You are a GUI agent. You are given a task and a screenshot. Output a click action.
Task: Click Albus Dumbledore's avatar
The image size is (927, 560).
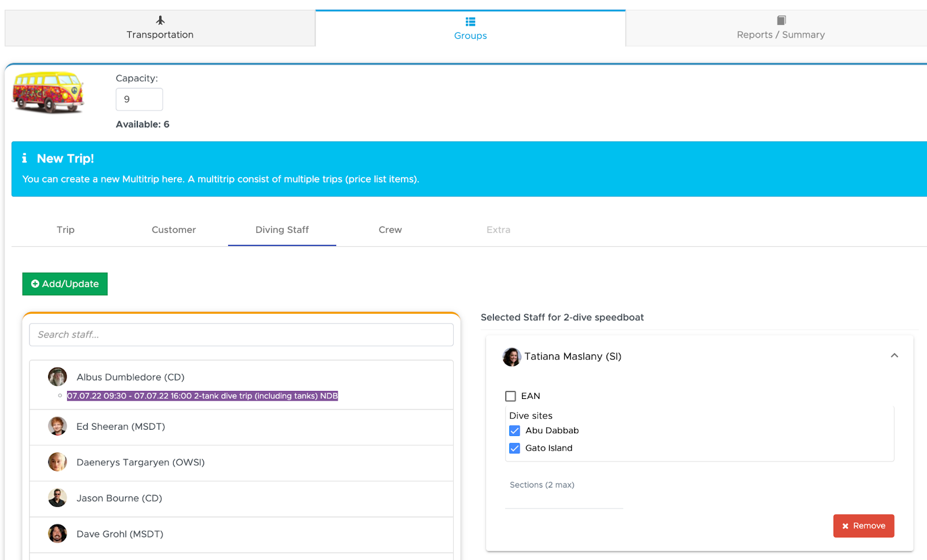57,377
